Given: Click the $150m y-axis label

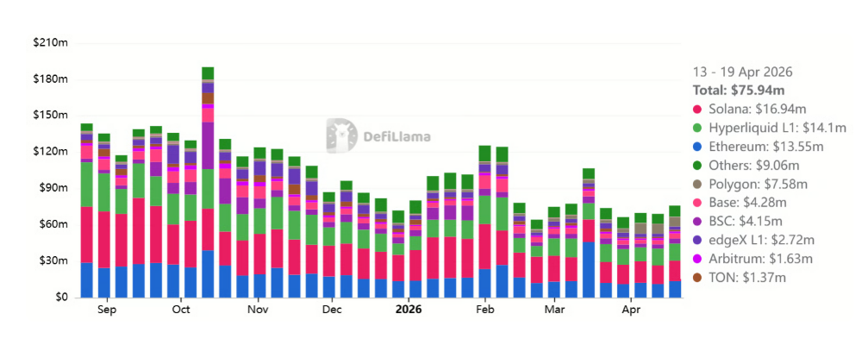Looking at the screenshot, I should (x=51, y=116).
